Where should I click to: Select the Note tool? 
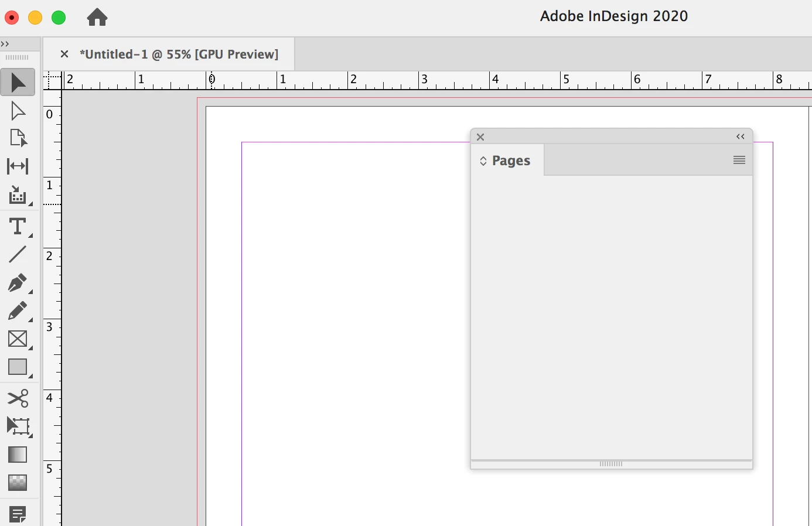18,514
